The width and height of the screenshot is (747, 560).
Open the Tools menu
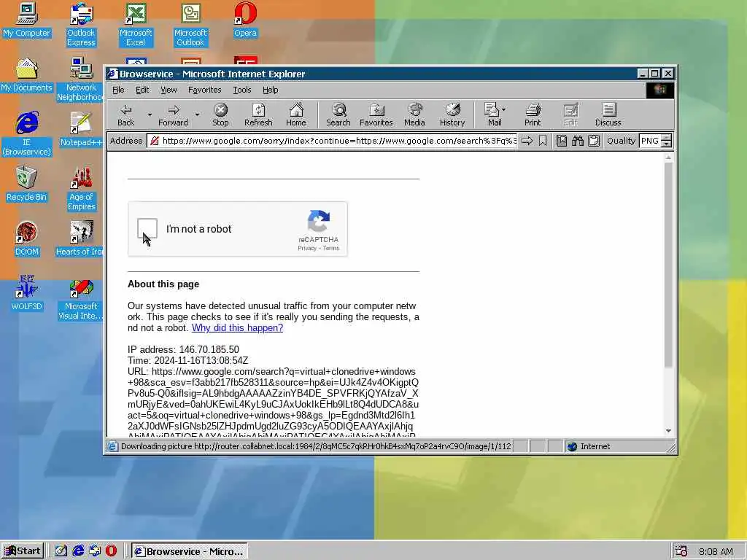point(242,90)
